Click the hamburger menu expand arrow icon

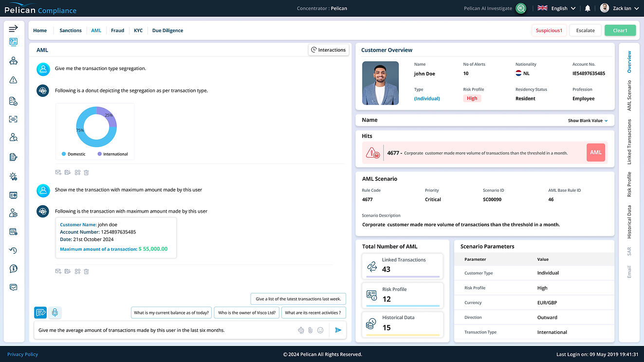tap(13, 29)
